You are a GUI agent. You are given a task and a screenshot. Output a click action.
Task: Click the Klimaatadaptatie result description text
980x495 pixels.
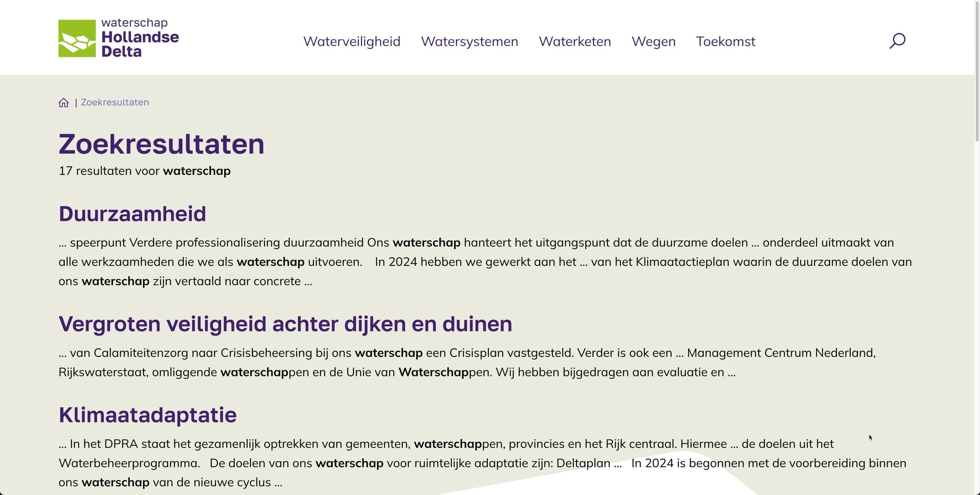pos(482,463)
